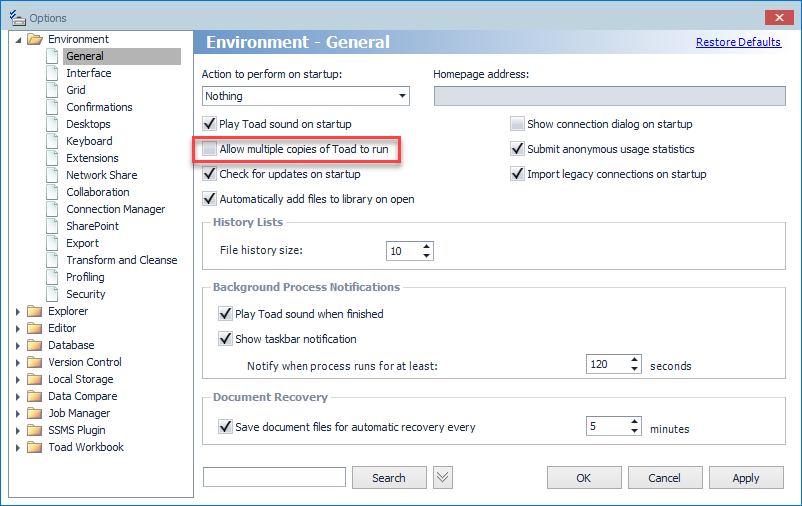Click the page icon beside Security

click(52, 294)
